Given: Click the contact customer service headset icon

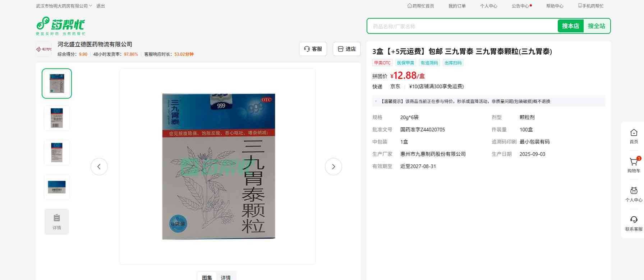Looking at the screenshot, I should [x=634, y=220].
